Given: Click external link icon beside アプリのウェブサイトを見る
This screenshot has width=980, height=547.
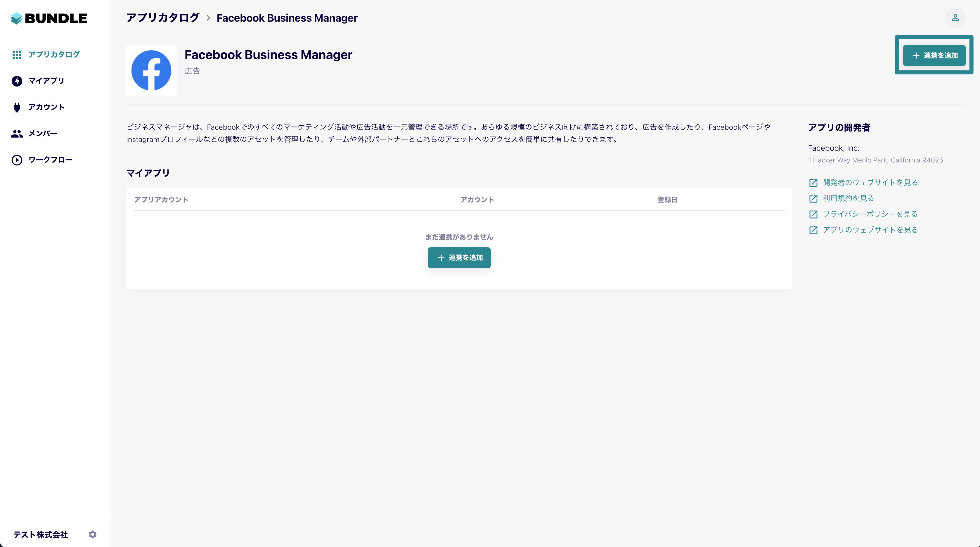Looking at the screenshot, I should 813,230.
